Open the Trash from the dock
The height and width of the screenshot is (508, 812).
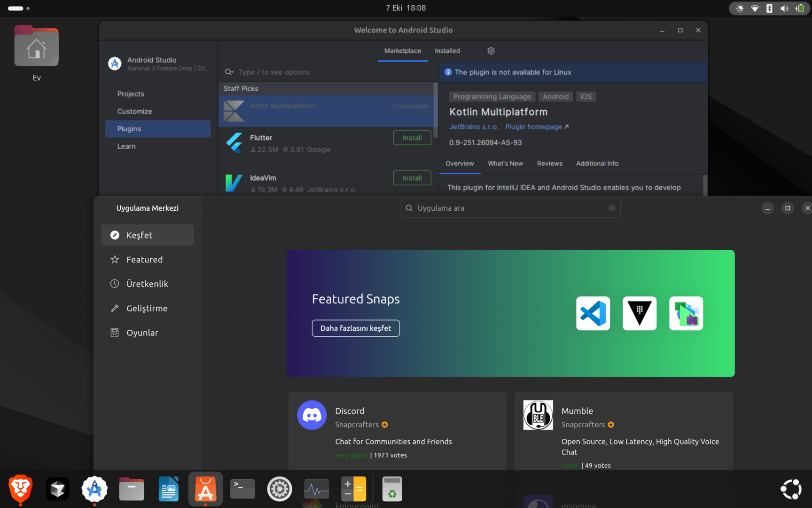coord(392,489)
